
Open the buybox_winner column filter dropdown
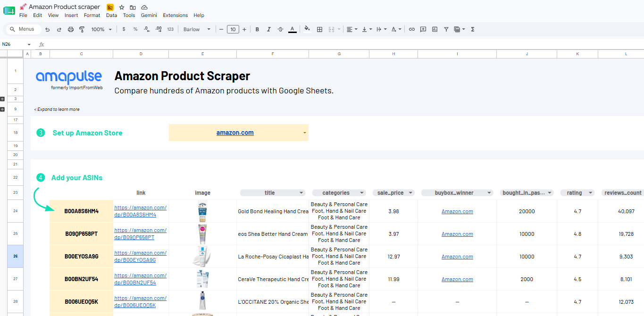click(489, 193)
